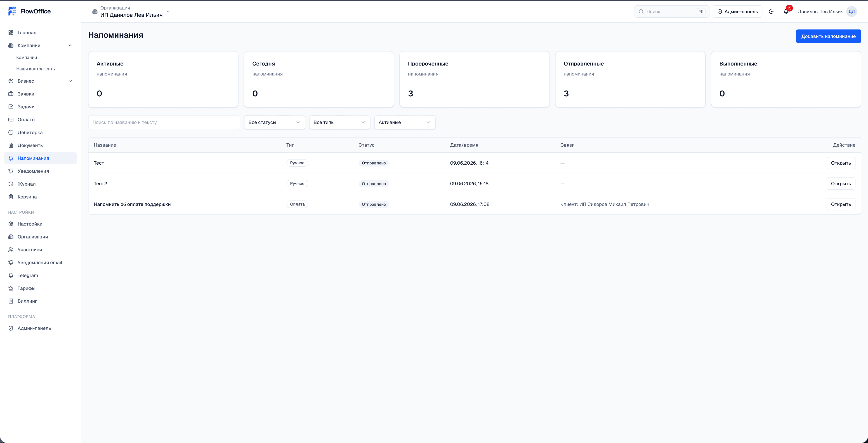The width and height of the screenshot is (868, 443).
Task: Click Клиент: ИП Сидоров Михаил Петрович
Action: pos(604,204)
